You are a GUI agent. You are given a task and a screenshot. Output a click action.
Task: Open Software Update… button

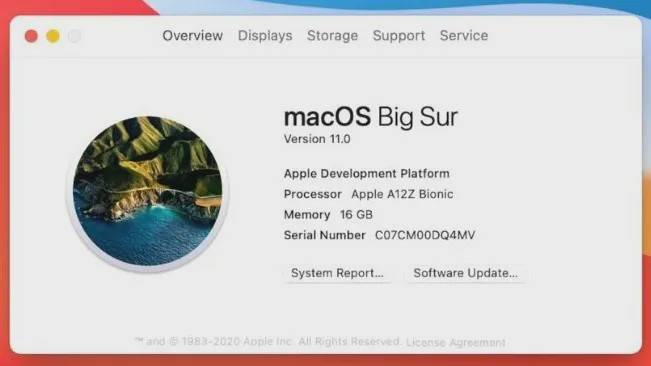click(465, 273)
